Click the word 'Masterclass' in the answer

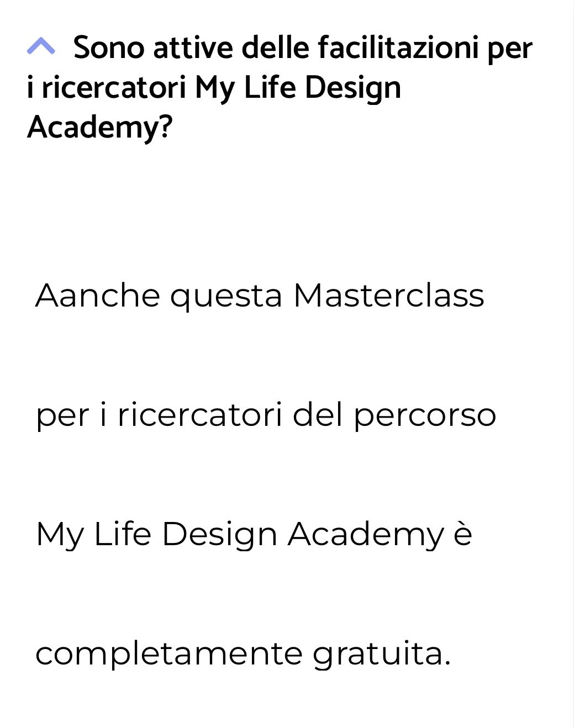[389, 296]
